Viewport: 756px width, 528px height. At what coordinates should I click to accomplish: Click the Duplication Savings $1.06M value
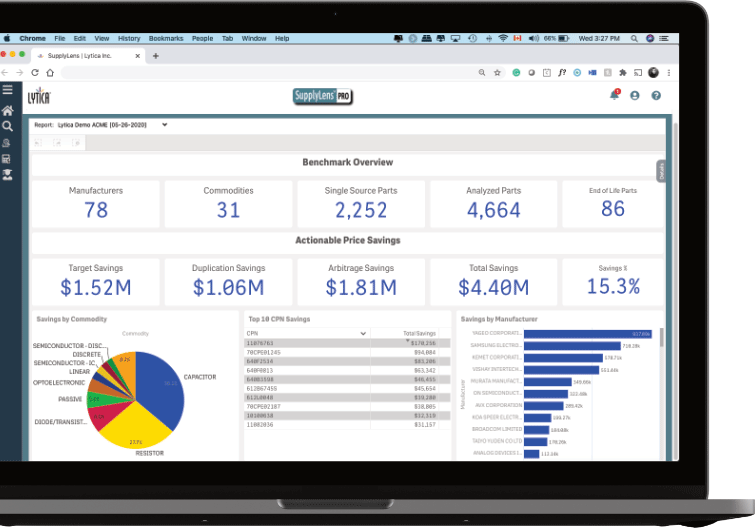pyautogui.click(x=228, y=287)
